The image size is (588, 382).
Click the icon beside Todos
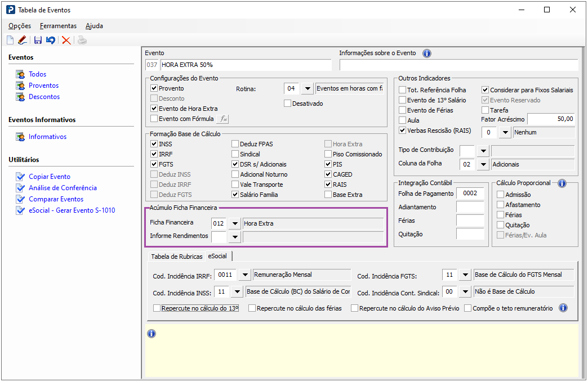tap(20, 74)
